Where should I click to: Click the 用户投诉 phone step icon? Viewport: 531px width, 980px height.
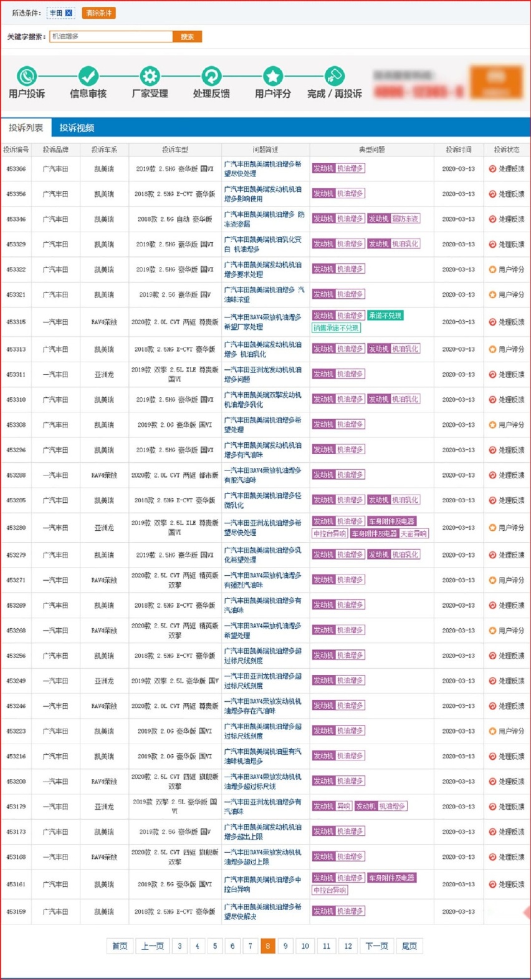27,76
